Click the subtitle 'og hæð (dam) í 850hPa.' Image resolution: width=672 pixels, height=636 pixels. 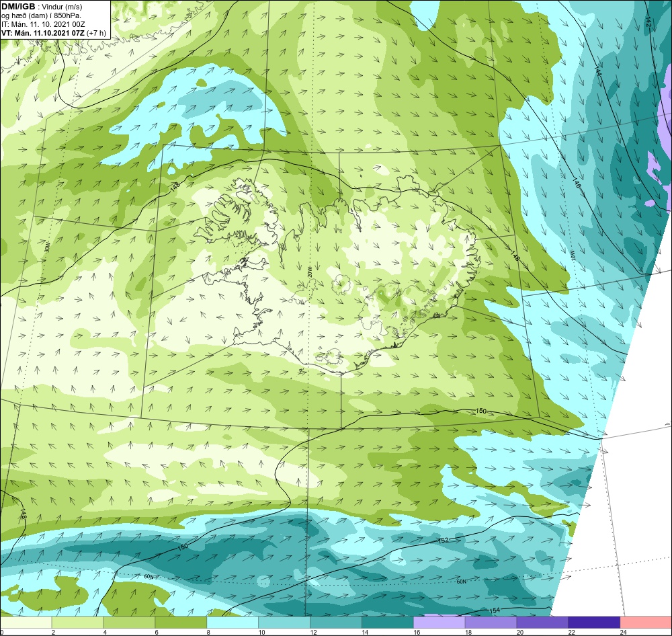coord(41,16)
